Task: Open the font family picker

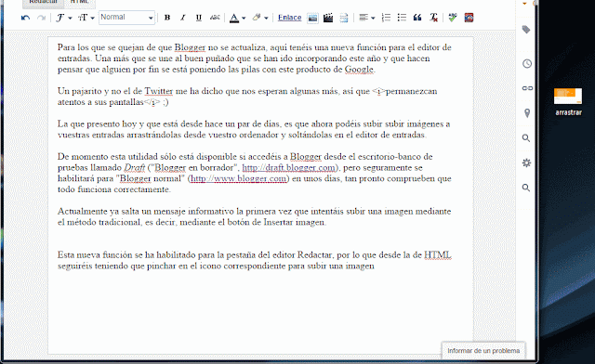Action: (x=63, y=18)
